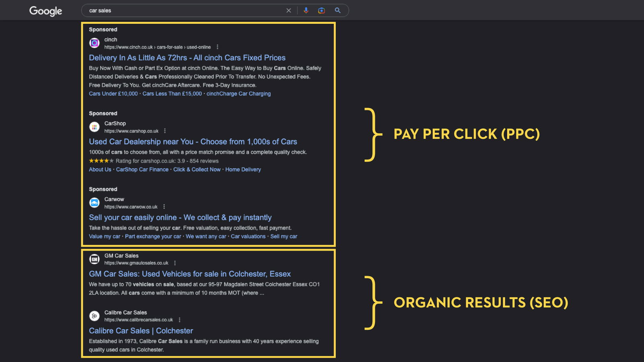
Task: Open three-dot menu next to cinch URL
Action: click(217, 47)
